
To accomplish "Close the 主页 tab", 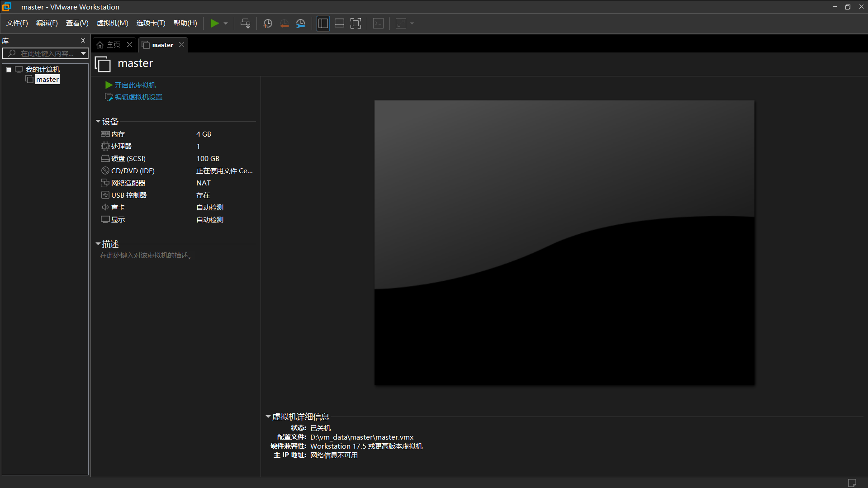I will [129, 44].
